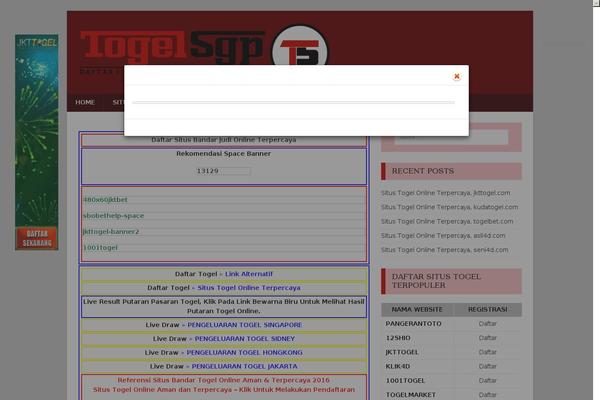The image size is (600, 400).
Task: Open the sbobethelp-space link
Action: pos(114,216)
